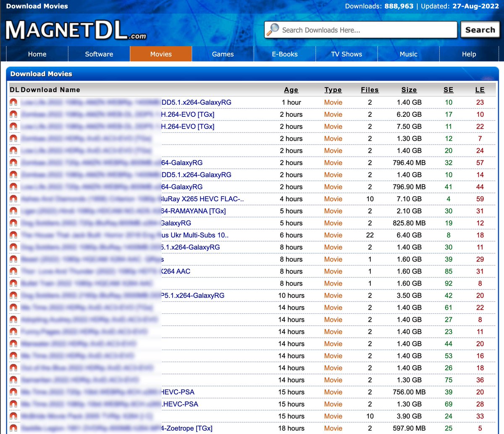Click the magnet icon for the 7.50 GB torrent
The image size is (504, 434).
[x=13, y=126]
